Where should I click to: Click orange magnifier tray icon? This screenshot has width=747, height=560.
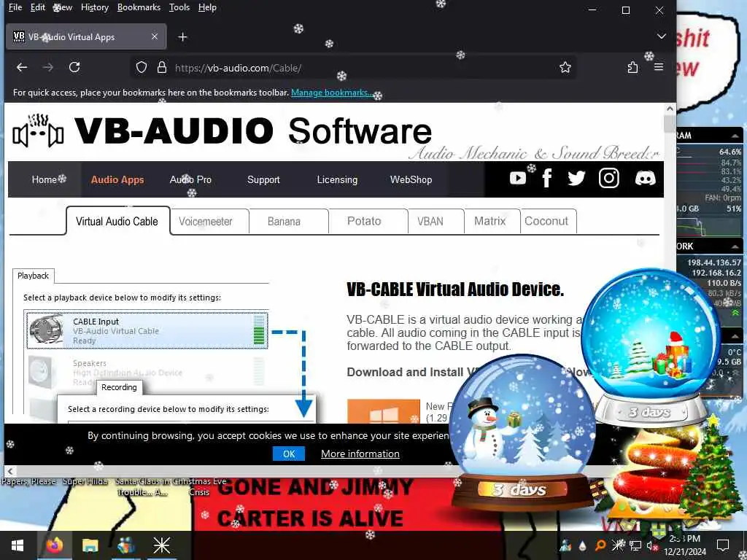pyautogui.click(x=601, y=545)
